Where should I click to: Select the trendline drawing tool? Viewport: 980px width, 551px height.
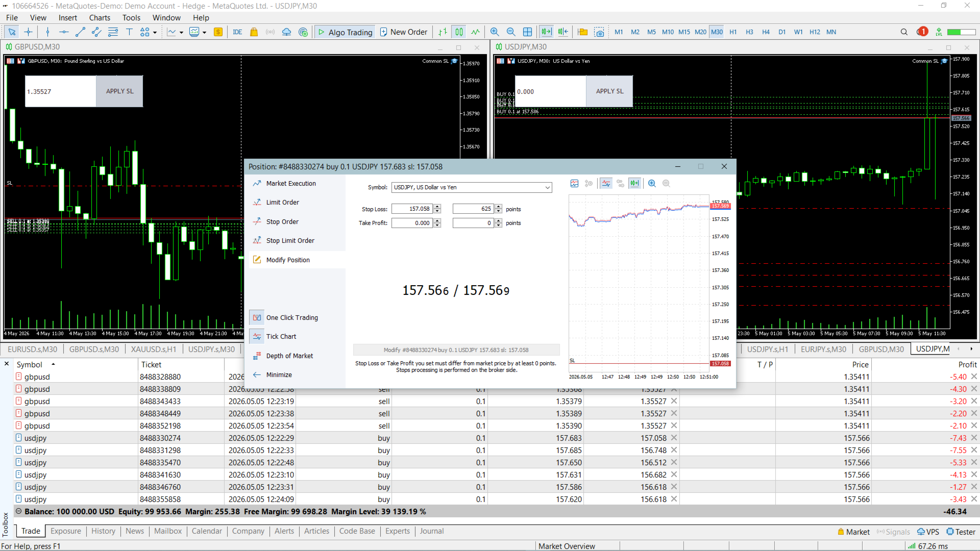pos(80,32)
